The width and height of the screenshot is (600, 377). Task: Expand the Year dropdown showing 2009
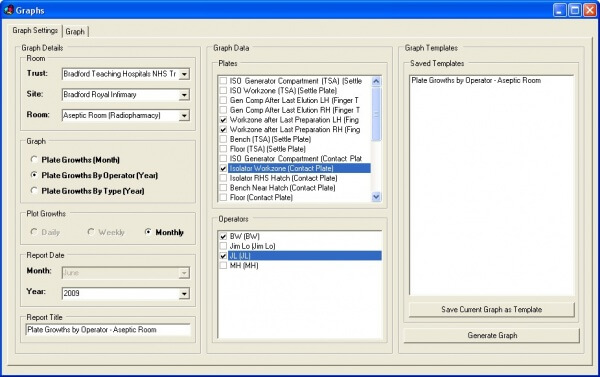(x=184, y=294)
